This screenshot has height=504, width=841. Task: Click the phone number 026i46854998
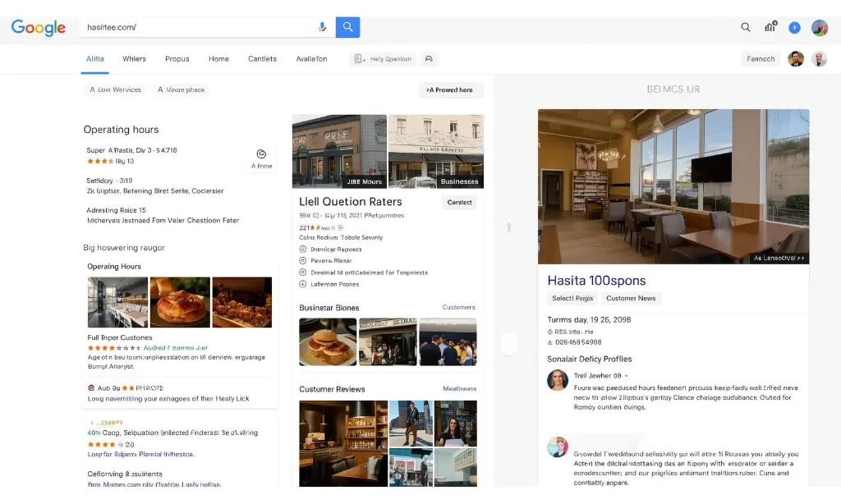[578, 342]
